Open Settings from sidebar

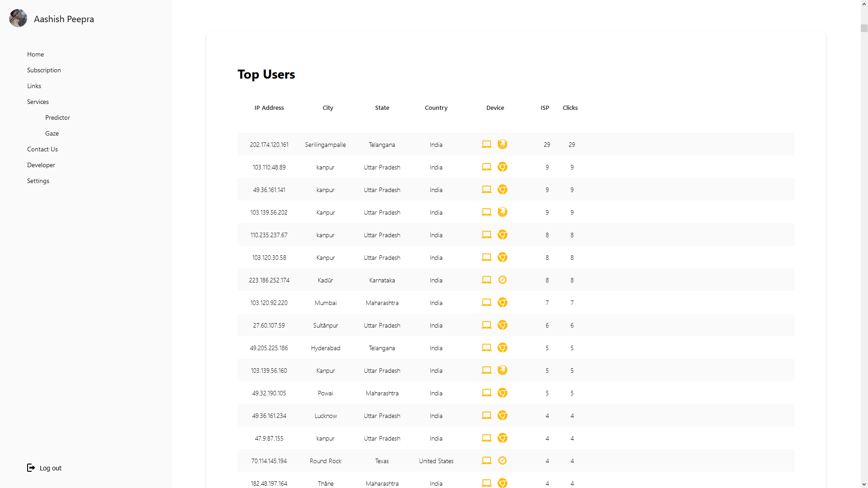pos(38,181)
